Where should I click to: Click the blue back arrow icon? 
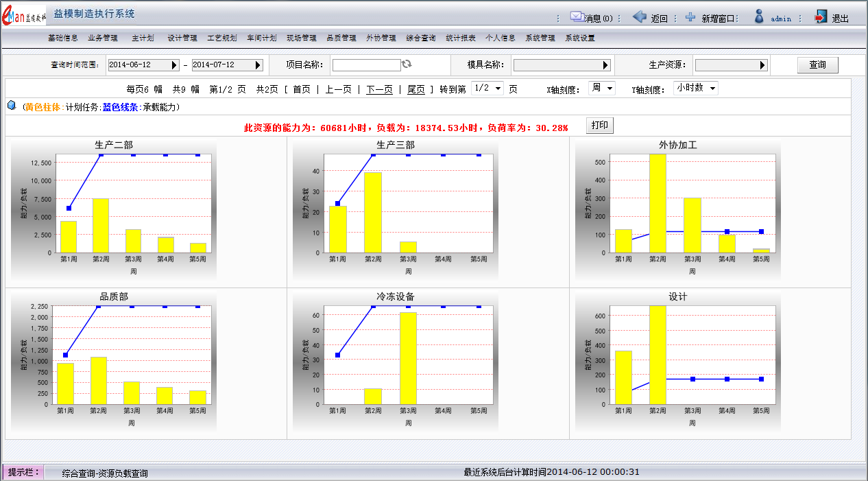639,17
